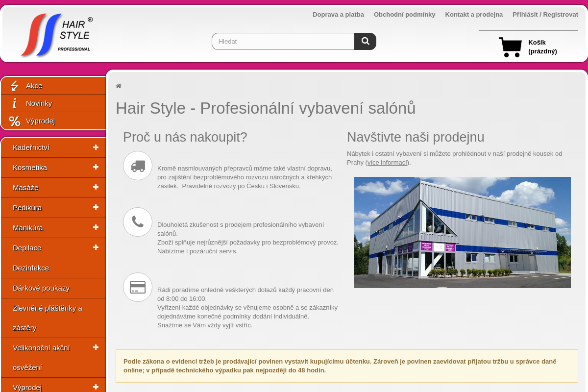Go to Přihlásit / Registrovat
This screenshot has height=392, width=588.
(545, 14)
